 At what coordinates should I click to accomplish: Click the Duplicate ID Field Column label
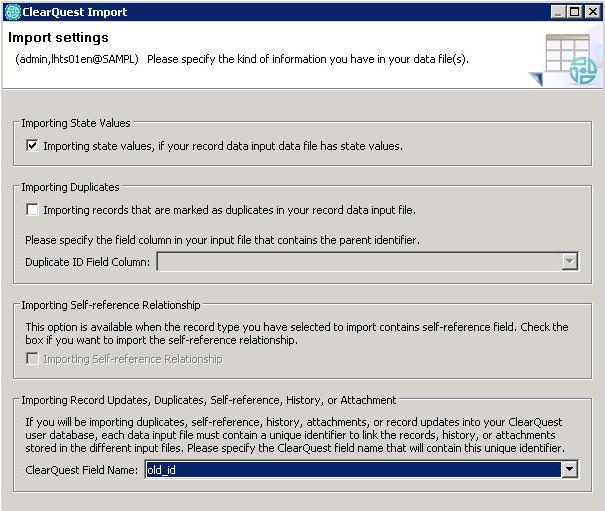tap(88, 262)
